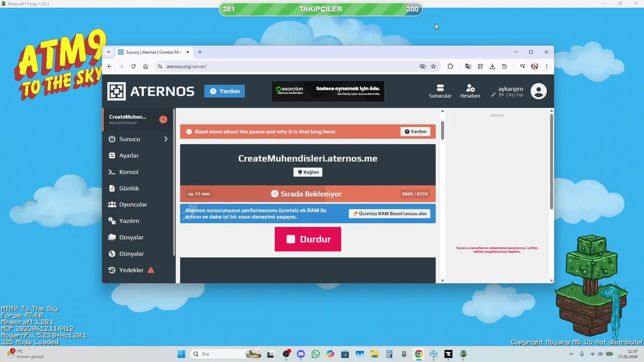This screenshot has height=362, width=644.
Task: Click the sidebar navigation scrollbar
Action: click(x=174, y=182)
